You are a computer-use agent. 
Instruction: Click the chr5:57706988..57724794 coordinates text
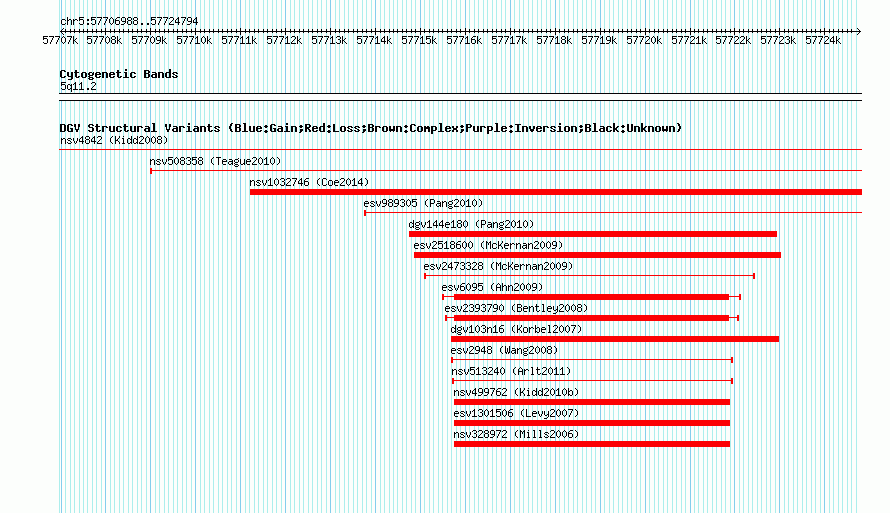129,21
